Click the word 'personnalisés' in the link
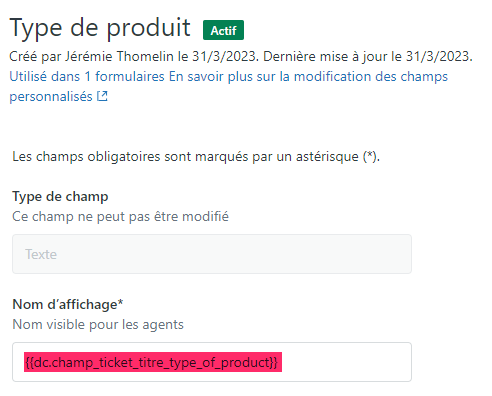492x396 pixels. pyautogui.click(x=51, y=97)
